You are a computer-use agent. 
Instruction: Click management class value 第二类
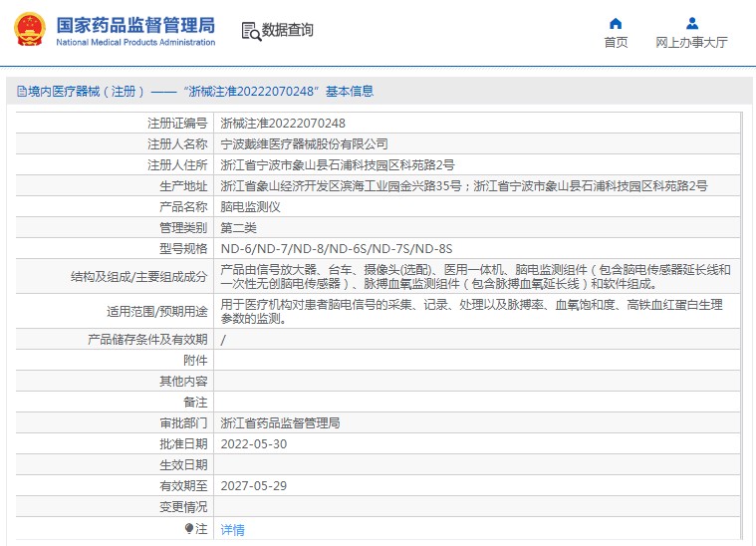pos(239,227)
